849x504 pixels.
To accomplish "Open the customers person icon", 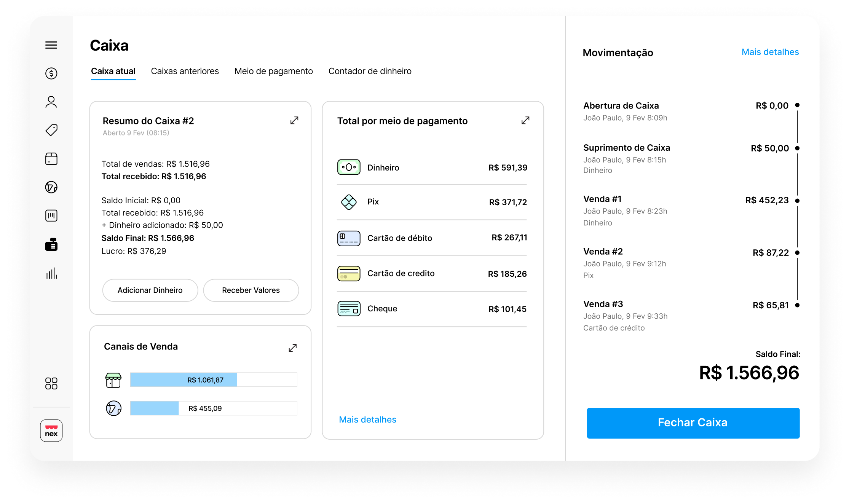I will click(51, 102).
